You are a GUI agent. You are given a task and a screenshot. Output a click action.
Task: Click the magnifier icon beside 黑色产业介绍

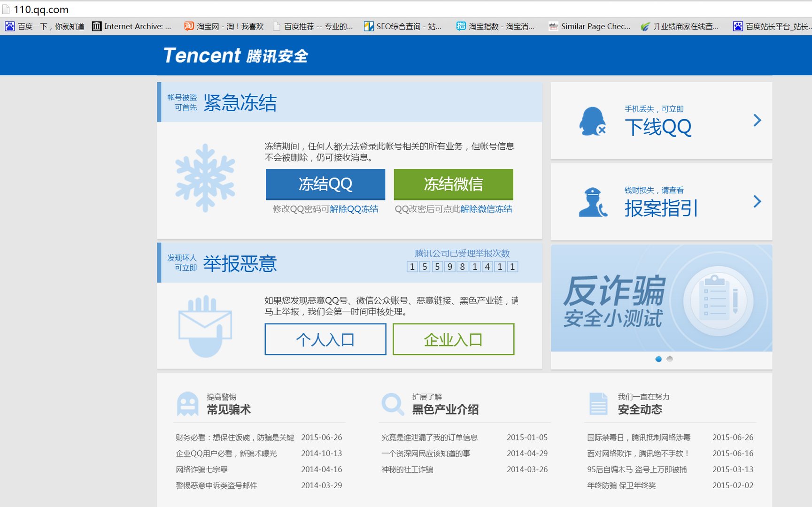(x=392, y=403)
